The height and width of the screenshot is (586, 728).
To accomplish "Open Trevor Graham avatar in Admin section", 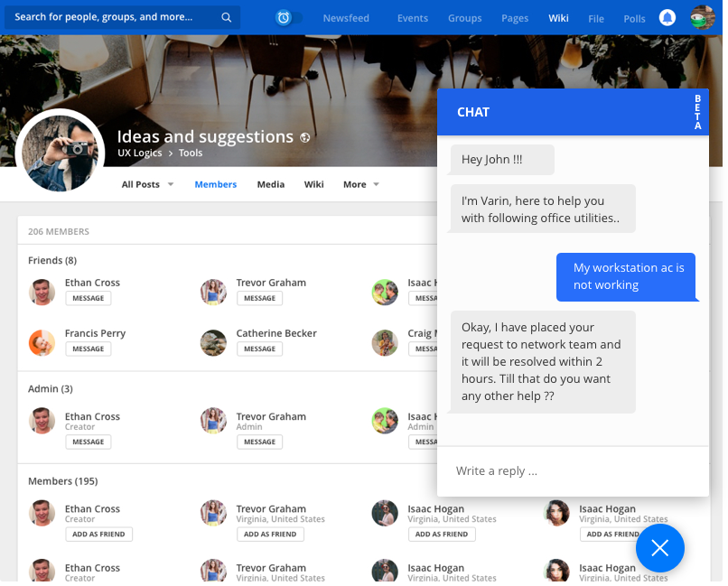I will 213,421.
